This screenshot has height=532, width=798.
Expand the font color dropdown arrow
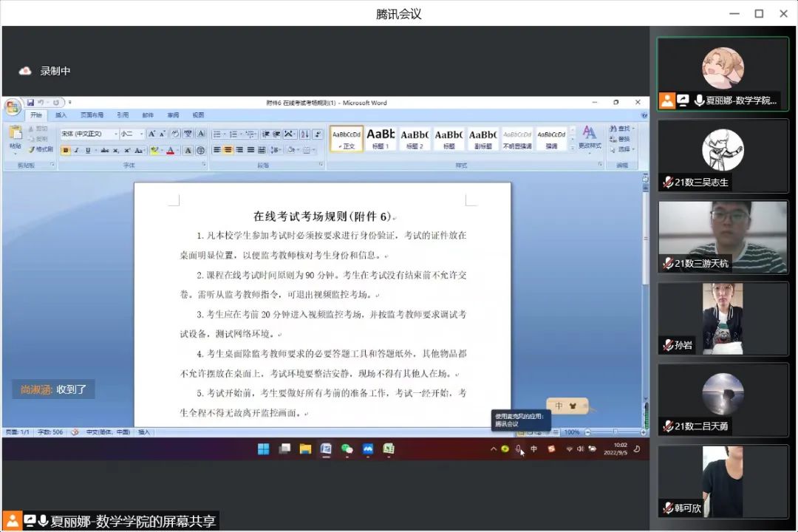[x=178, y=150]
